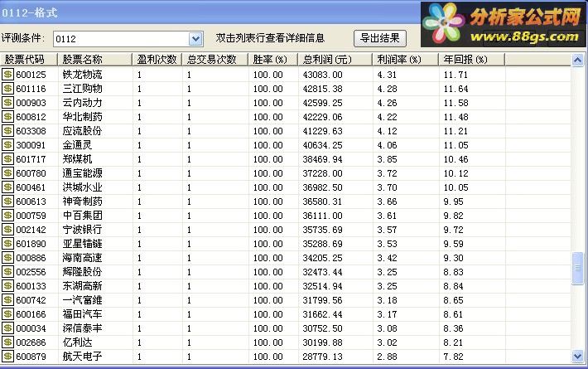
Task: Select stock name 华北制药
Action: coord(82,117)
